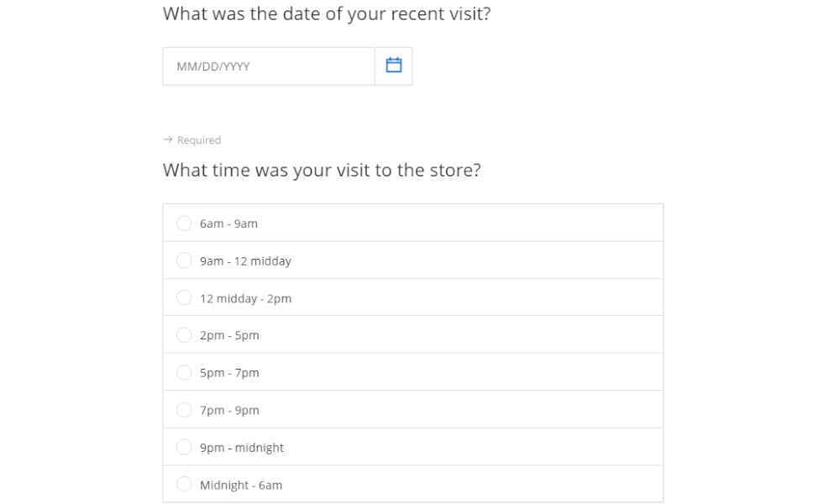
Task: Select the 2pm - 5pm radio circle
Action: pyautogui.click(x=184, y=335)
